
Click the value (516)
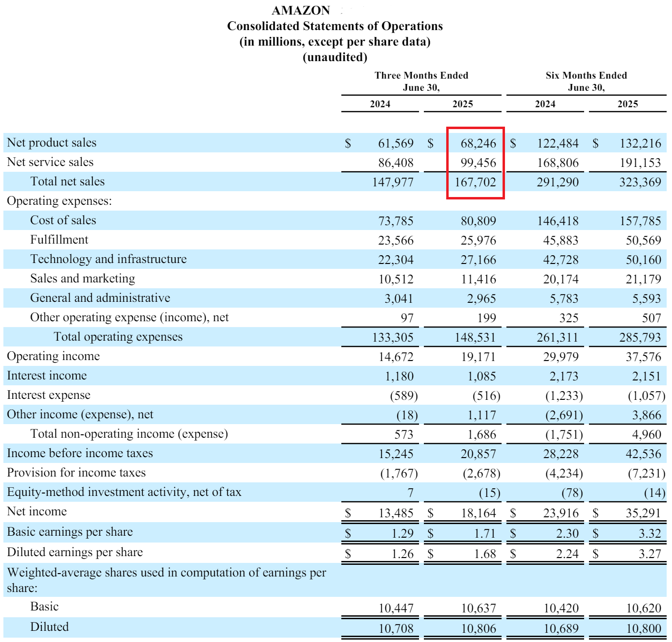click(x=487, y=395)
